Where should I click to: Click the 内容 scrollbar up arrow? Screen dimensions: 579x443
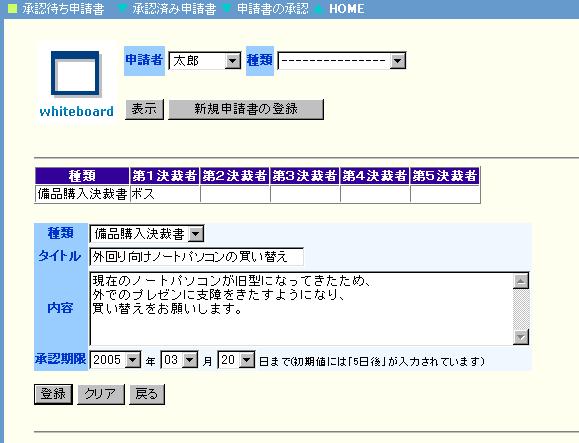pos(521,281)
